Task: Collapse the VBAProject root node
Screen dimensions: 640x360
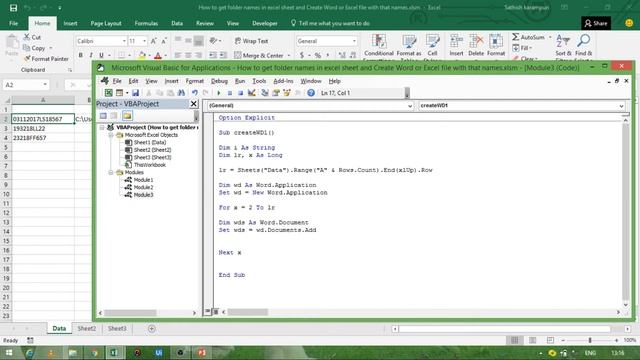Action: (x=102, y=127)
